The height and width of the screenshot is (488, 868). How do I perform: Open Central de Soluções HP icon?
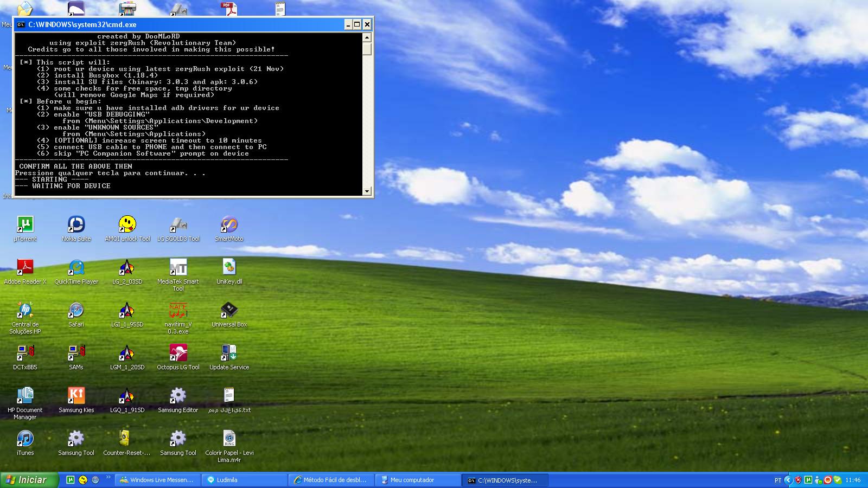[x=25, y=317]
